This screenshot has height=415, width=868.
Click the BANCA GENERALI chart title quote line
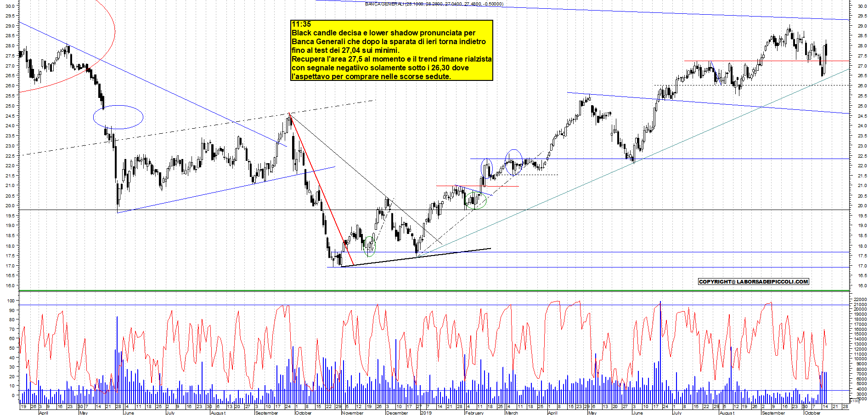[434, 4]
